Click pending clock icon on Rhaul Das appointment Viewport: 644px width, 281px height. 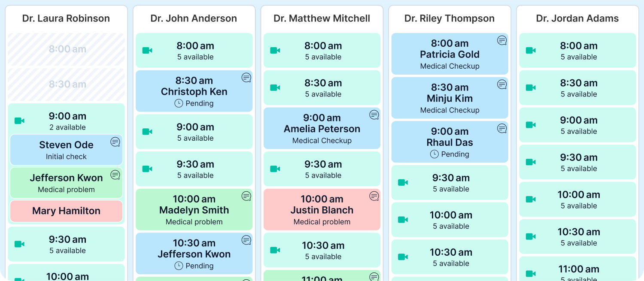pos(434,154)
